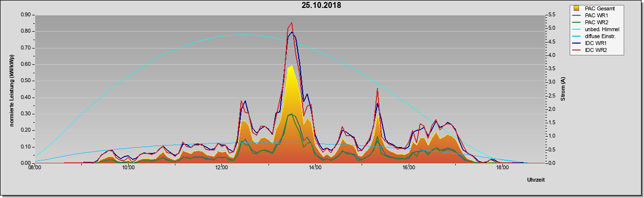
Task: Click the 5.5 right axis value
Action: point(551,15)
